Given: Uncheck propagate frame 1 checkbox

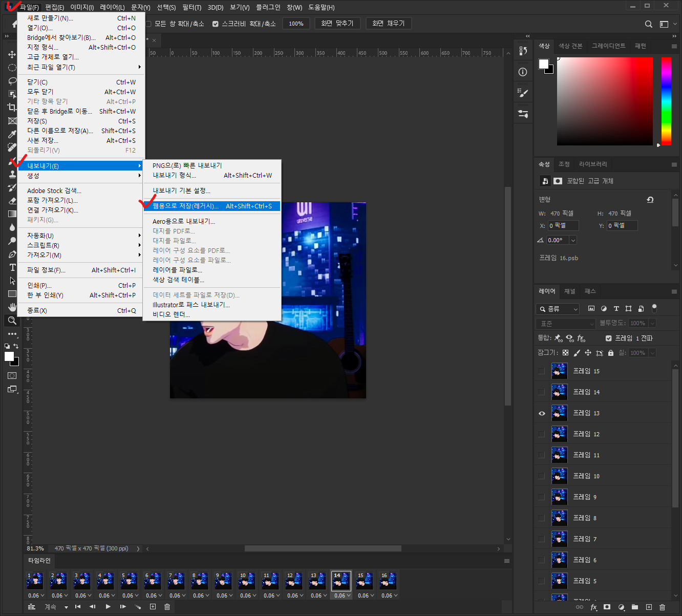Looking at the screenshot, I should pos(608,338).
